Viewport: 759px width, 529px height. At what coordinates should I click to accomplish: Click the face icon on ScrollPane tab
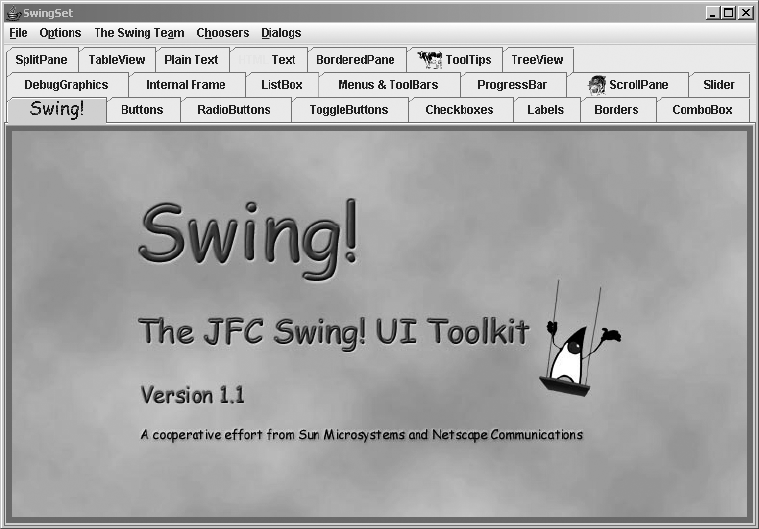click(x=596, y=85)
